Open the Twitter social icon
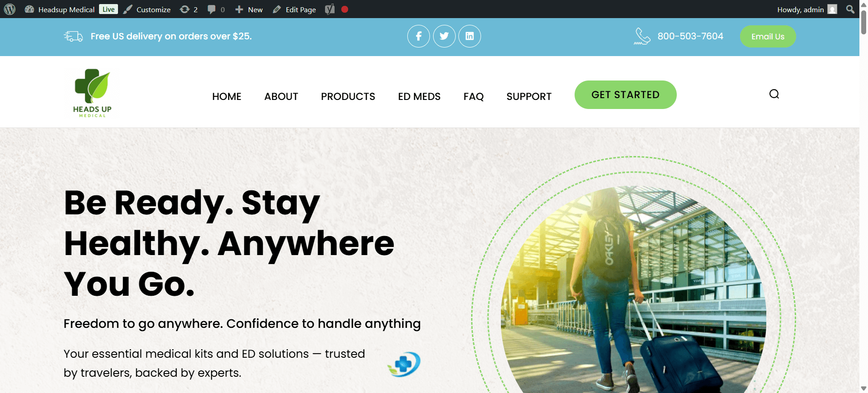This screenshot has width=868, height=393. point(444,36)
